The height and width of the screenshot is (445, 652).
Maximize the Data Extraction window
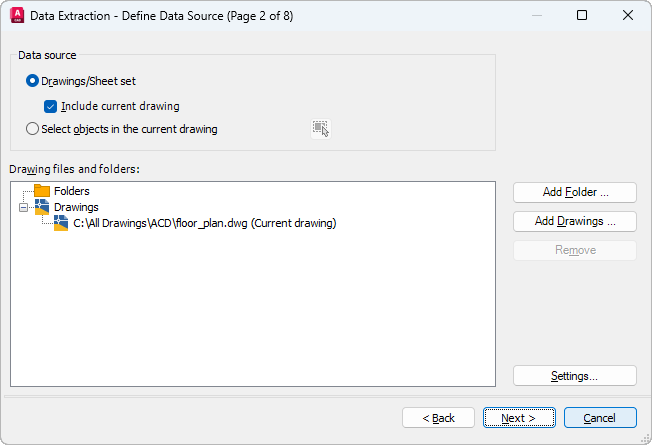582,15
